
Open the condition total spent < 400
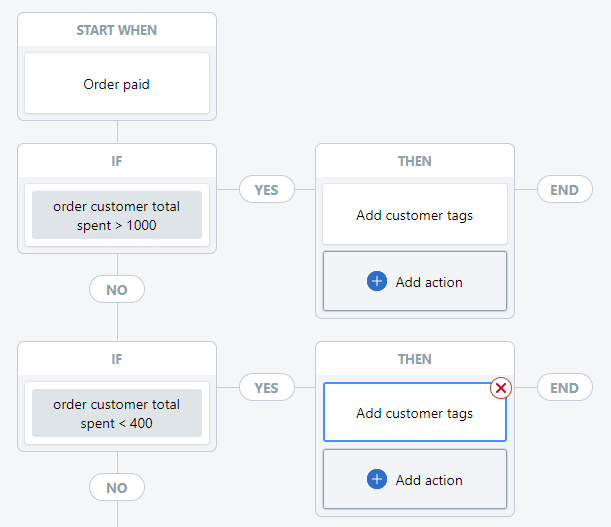pos(117,414)
